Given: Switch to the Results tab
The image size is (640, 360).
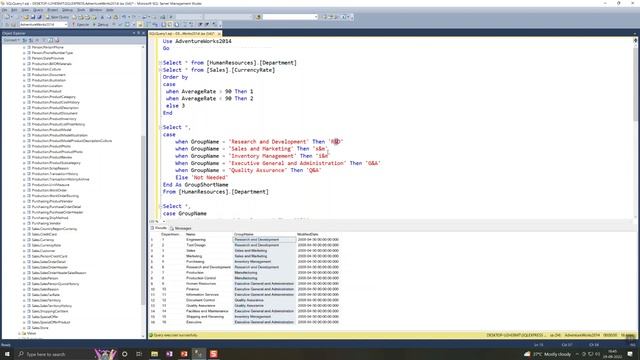Looking at the screenshot, I should tap(158, 228).
